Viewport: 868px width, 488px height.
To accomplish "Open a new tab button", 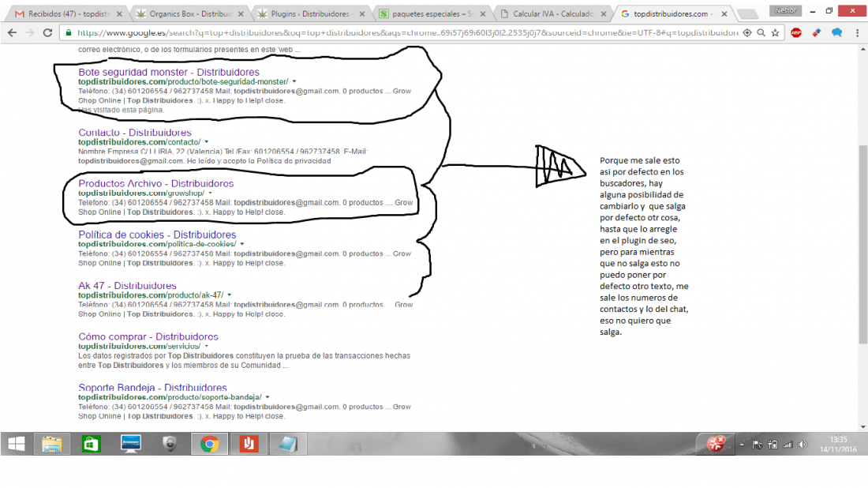I will tap(747, 14).
